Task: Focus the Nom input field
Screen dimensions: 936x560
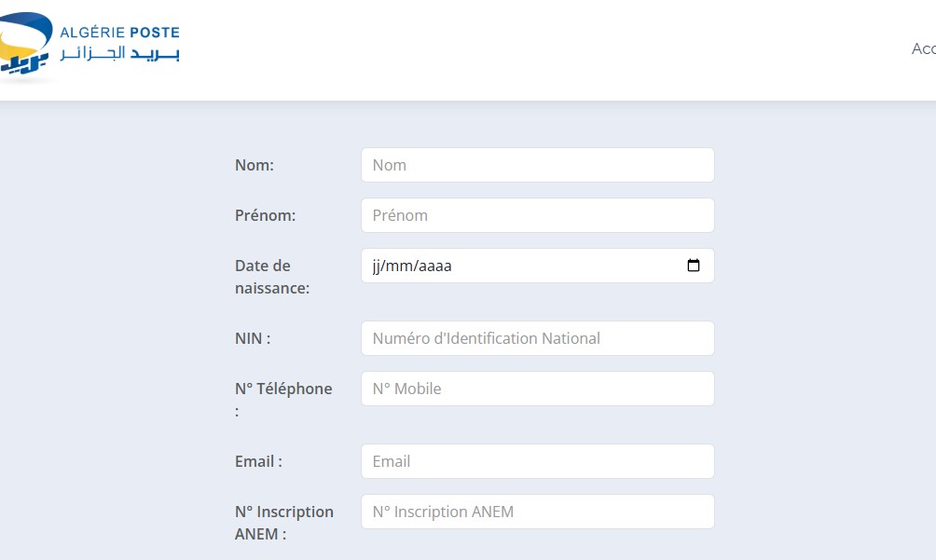Action: [x=537, y=165]
